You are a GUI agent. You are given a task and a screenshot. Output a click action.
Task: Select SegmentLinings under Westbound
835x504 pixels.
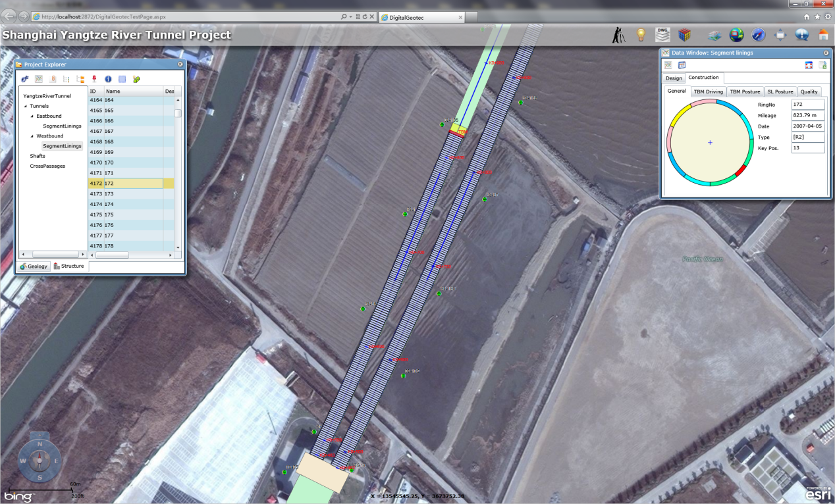click(62, 146)
